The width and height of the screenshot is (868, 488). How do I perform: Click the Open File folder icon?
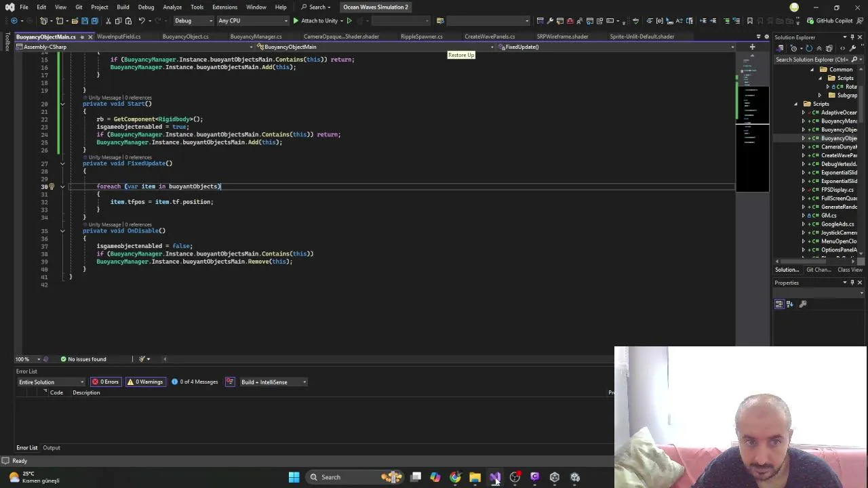[75, 20]
